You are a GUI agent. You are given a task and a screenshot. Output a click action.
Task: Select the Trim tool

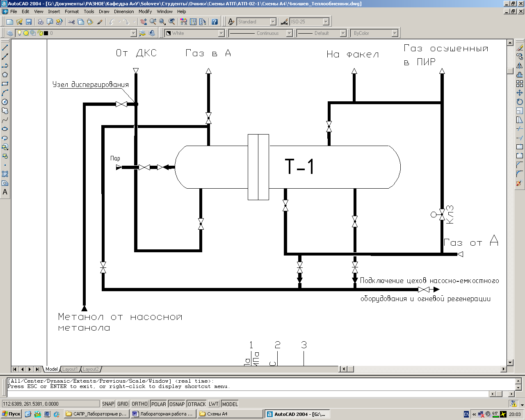coord(520,129)
